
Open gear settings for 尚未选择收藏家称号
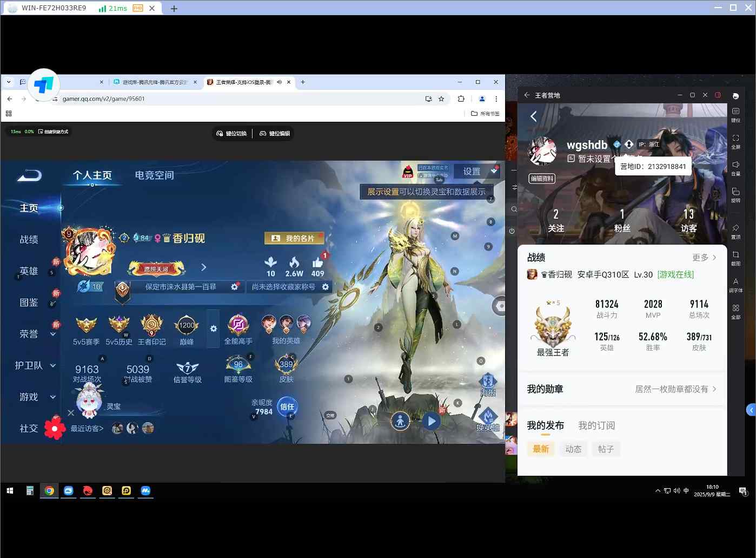326,287
